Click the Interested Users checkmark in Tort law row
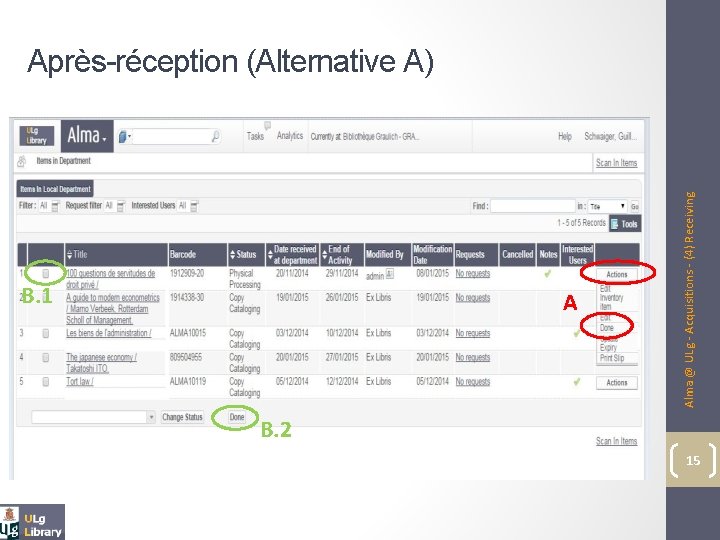720x540 pixels. (577, 382)
